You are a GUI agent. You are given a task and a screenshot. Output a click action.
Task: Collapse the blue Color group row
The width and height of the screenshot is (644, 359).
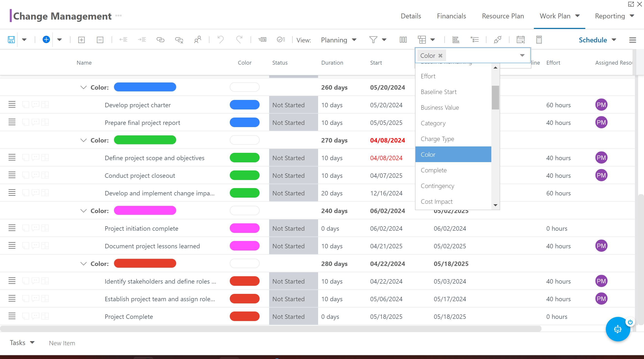point(82,87)
